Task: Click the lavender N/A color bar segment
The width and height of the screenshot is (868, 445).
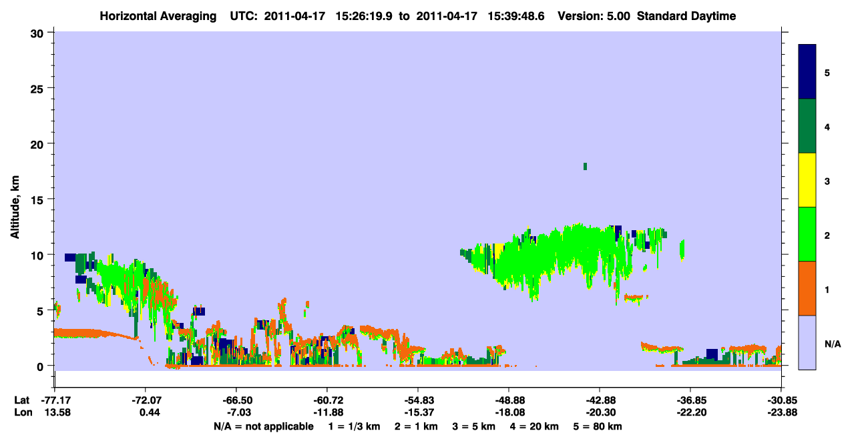Action: coord(807,342)
